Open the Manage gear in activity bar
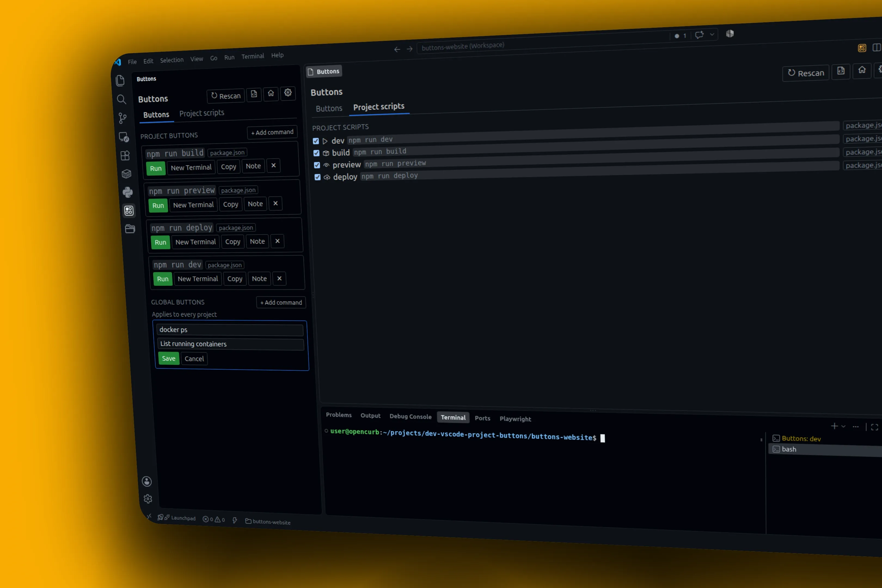 coord(148,499)
